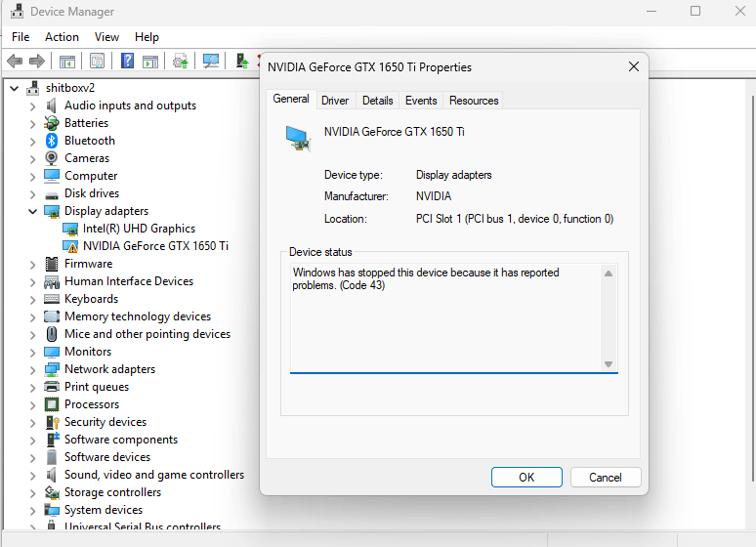
Task: Click Show/Hide Console Tree toolbar icon
Action: click(x=67, y=62)
